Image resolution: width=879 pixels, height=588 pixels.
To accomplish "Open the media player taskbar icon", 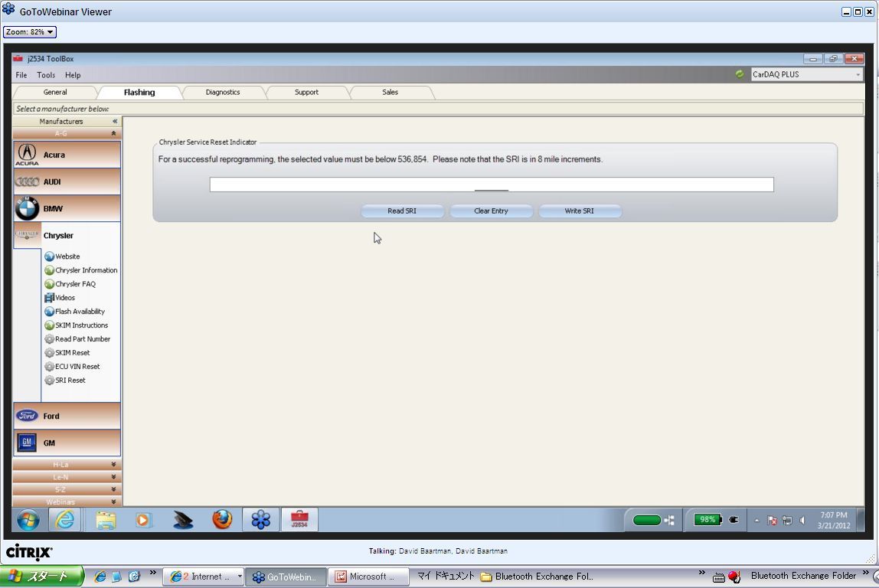I will [x=143, y=520].
